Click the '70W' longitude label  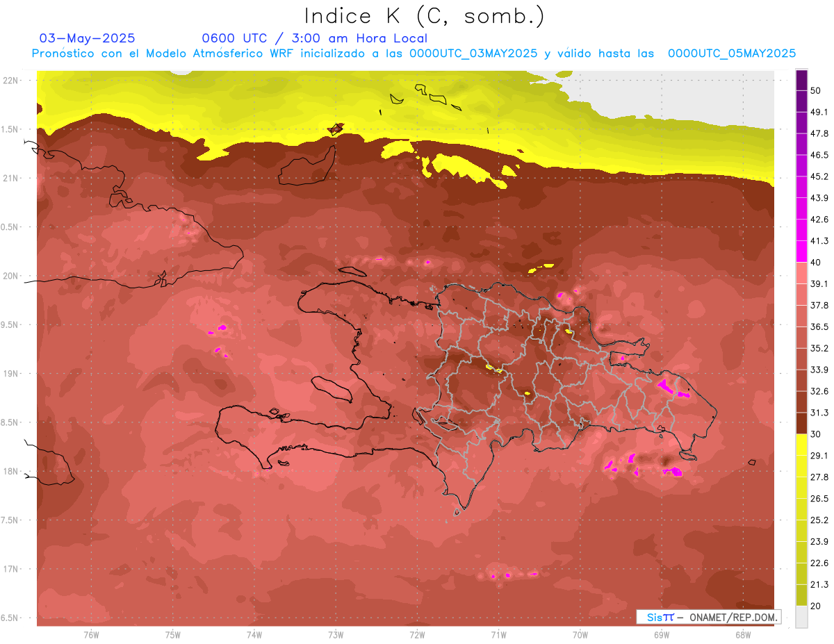coord(580,635)
